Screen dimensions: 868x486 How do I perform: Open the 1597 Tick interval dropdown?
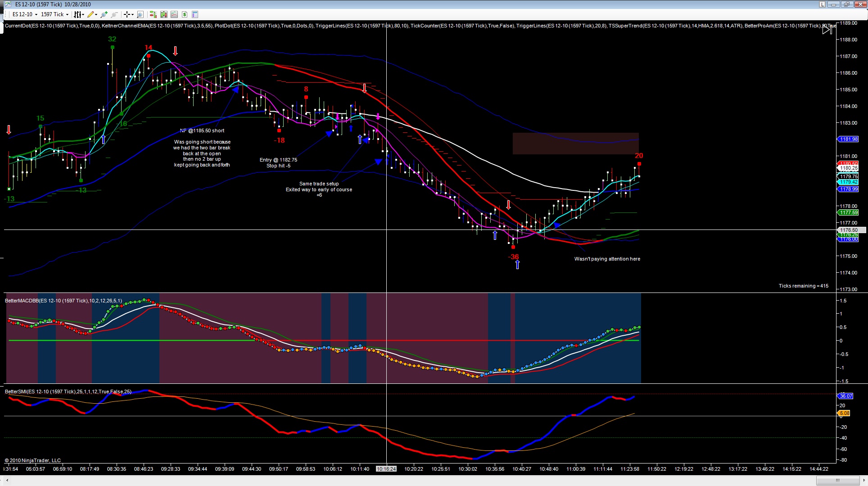tap(54, 14)
